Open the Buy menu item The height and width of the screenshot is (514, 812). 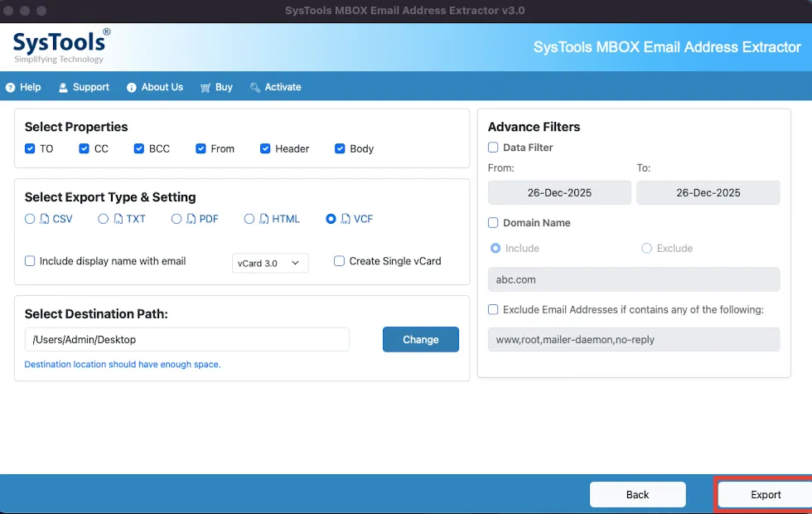(x=216, y=88)
